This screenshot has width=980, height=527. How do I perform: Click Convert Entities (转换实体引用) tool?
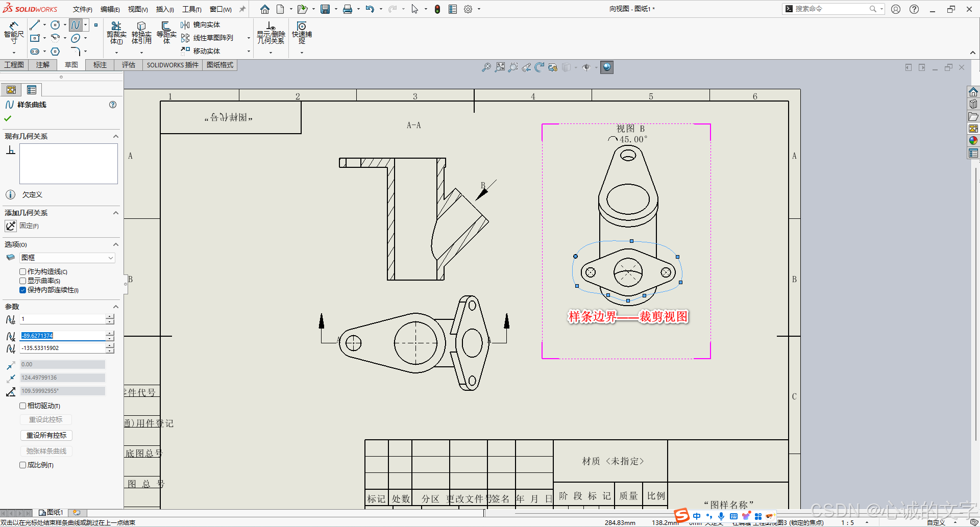pyautogui.click(x=141, y=33)
